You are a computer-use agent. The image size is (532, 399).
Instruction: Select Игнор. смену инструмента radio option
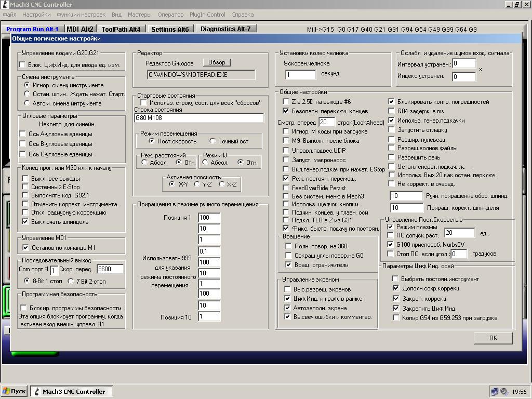(27, 85)
